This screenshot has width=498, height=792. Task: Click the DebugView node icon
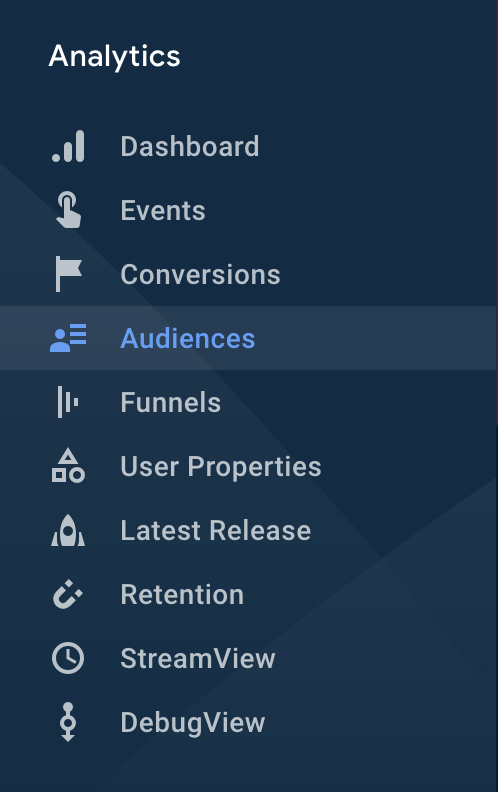click(68, 722)
